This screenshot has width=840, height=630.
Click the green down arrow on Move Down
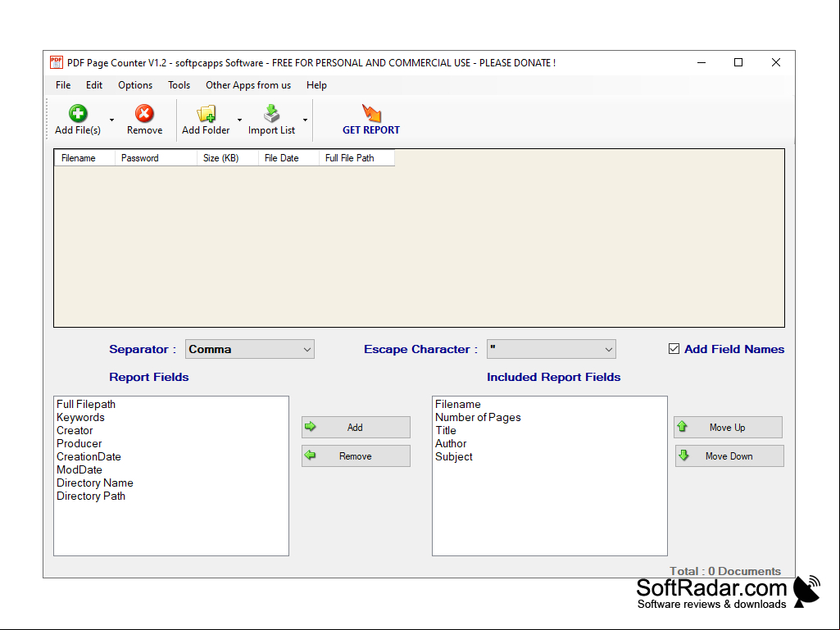683,456
